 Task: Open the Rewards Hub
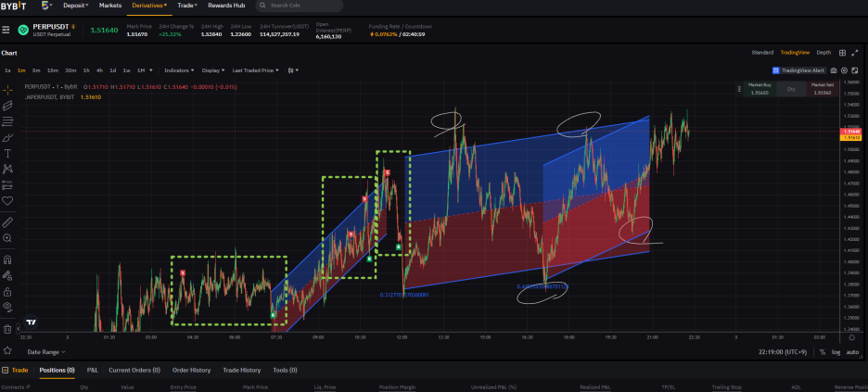click(x=226, y=6)
